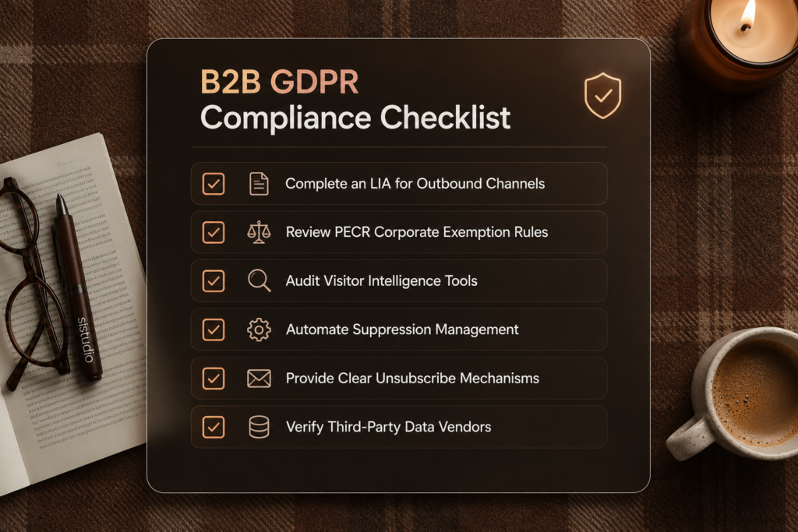The height and width of the screenshot is (532, 798).
Task: Select the 'Verify Third-Party Data Vendors' text
Action: coord(388,427)
